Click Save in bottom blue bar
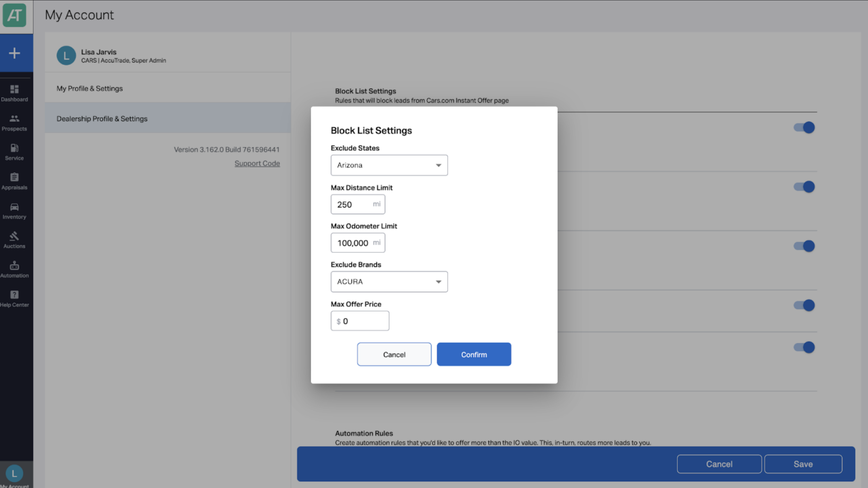 (x=803, y=464)
